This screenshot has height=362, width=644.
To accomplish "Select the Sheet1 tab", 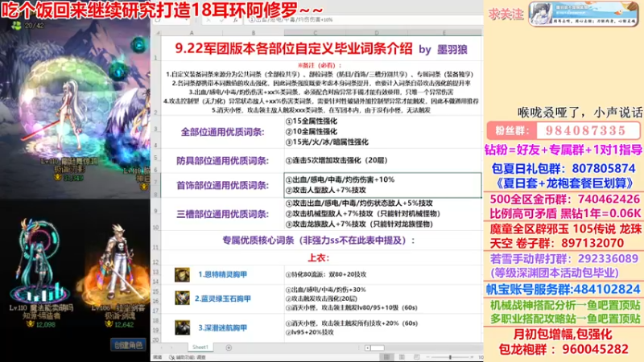I will pyautogui.click(x=200, y=348).
